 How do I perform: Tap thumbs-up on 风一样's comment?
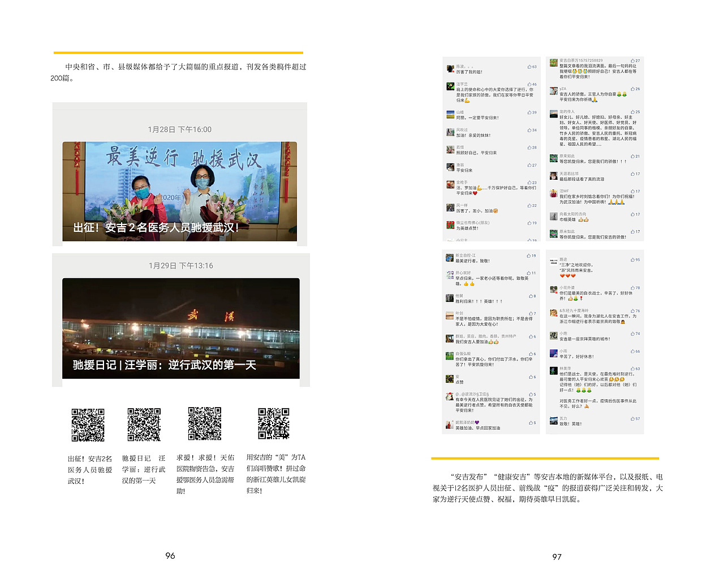click(x=529, y=206)
